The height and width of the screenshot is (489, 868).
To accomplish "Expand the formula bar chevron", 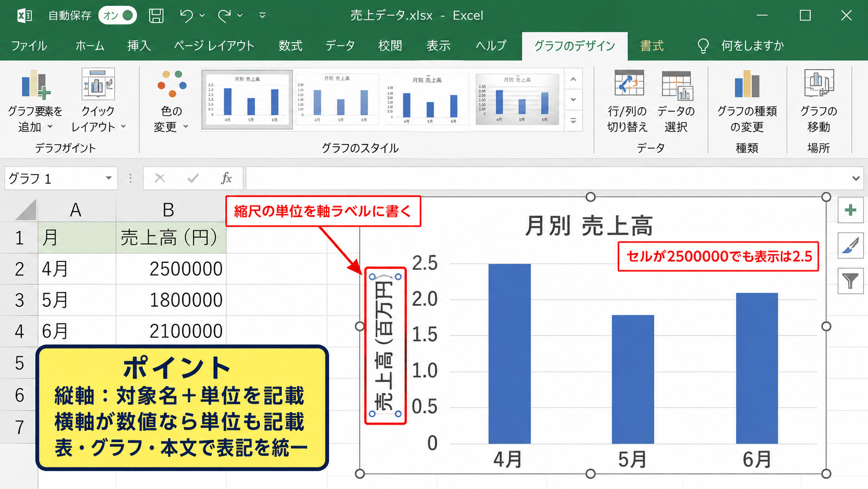I will pos(856,178).
